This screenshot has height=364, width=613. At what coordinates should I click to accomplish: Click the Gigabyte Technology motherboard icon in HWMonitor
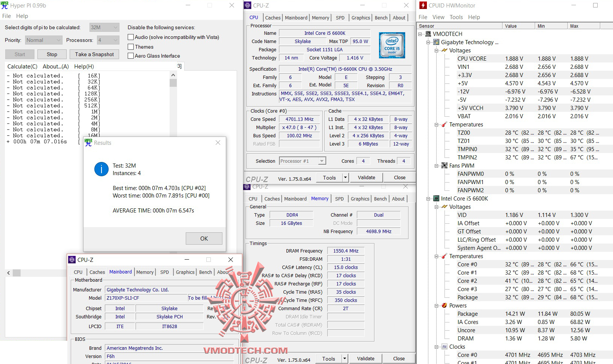(x=436, y=42)
